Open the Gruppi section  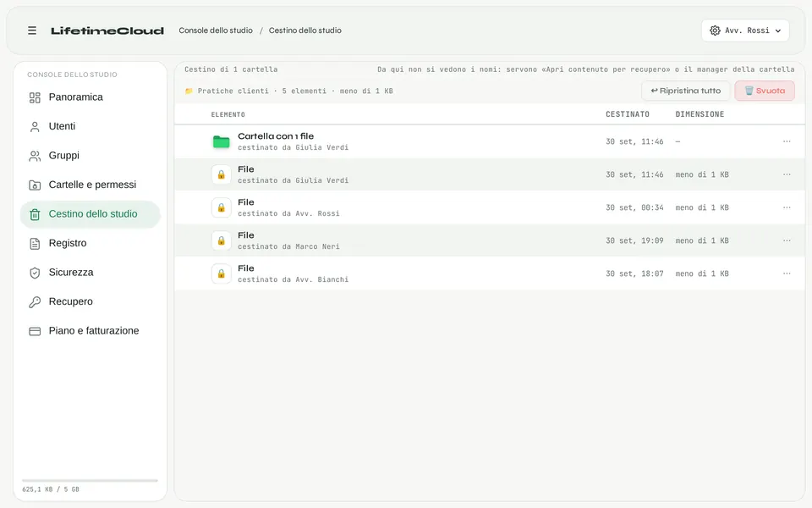coord(91,156)
